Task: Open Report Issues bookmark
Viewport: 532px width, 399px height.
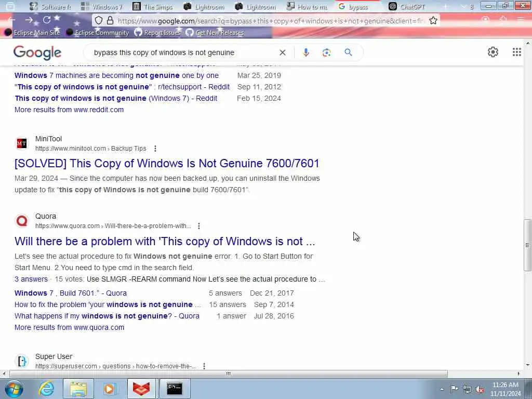Action: (x=157, y=33)
